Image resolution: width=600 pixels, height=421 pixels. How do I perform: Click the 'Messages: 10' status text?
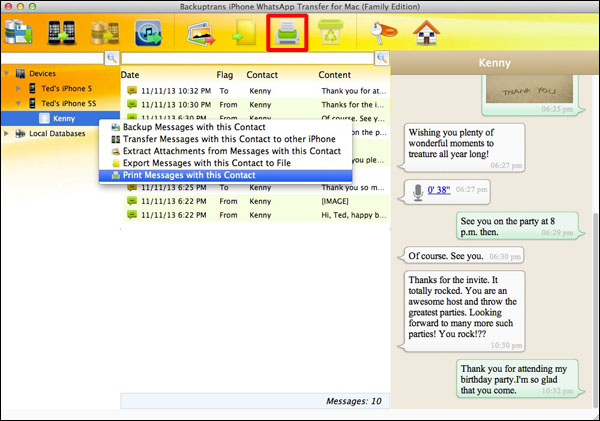[x=354, y=401]
